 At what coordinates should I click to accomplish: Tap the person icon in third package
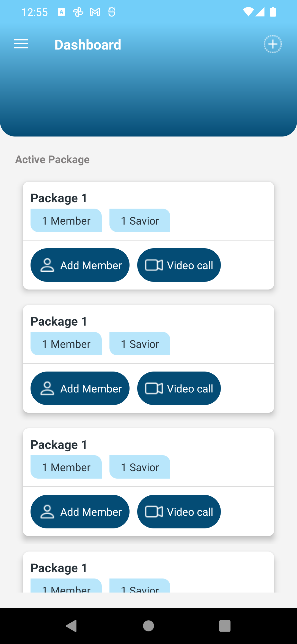point(47,512)
